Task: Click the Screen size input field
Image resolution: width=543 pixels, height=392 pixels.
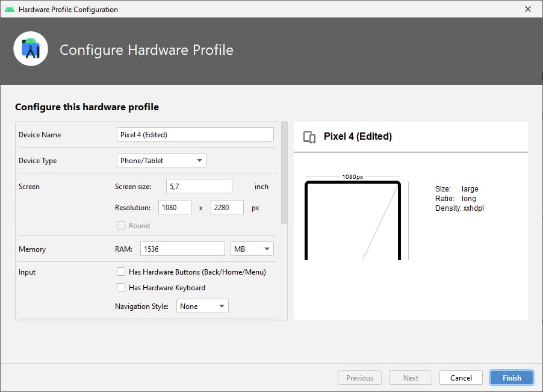Action: pyautogui.click(x=199, y=186)
